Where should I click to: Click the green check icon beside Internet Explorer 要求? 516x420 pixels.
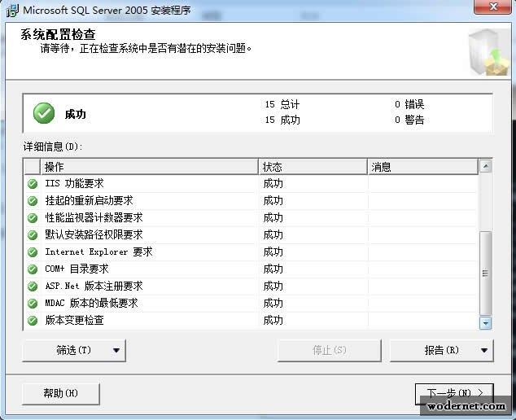tap(33, 252)
